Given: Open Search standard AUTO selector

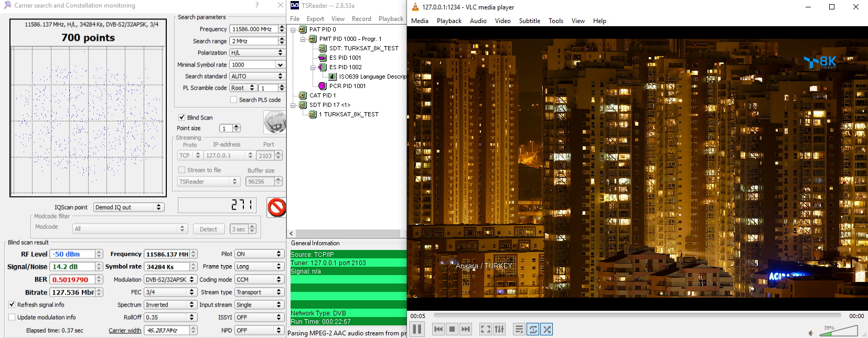Looking at the screenshot, I should (257, 76).
